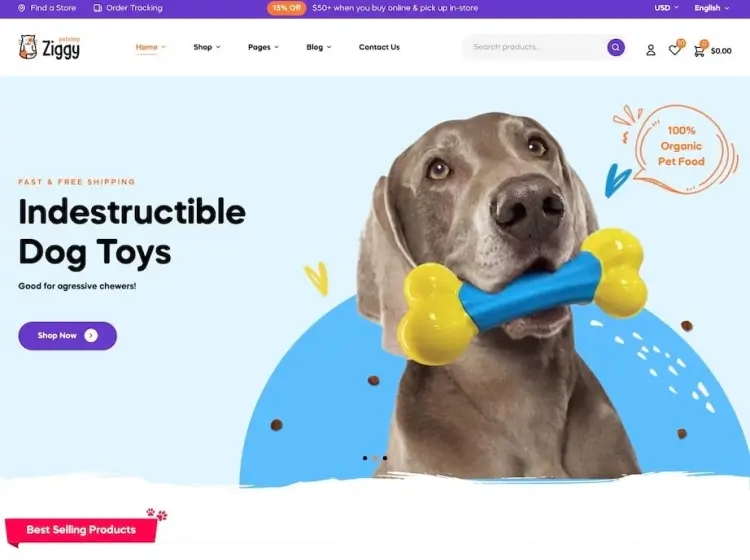Click the Ziggy petshop logo
The height and width of the screenshot is (560, 750).
[x=49, y=47]
